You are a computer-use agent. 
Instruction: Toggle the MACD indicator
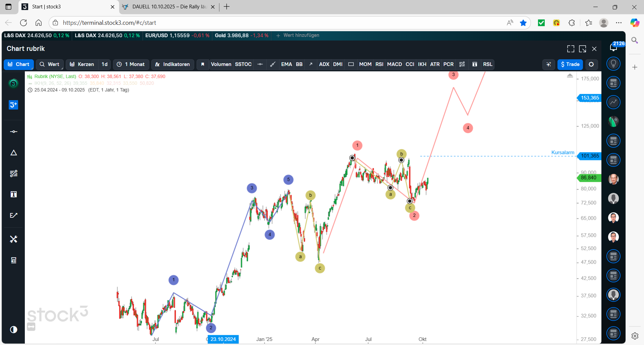(x=394, y=64)
